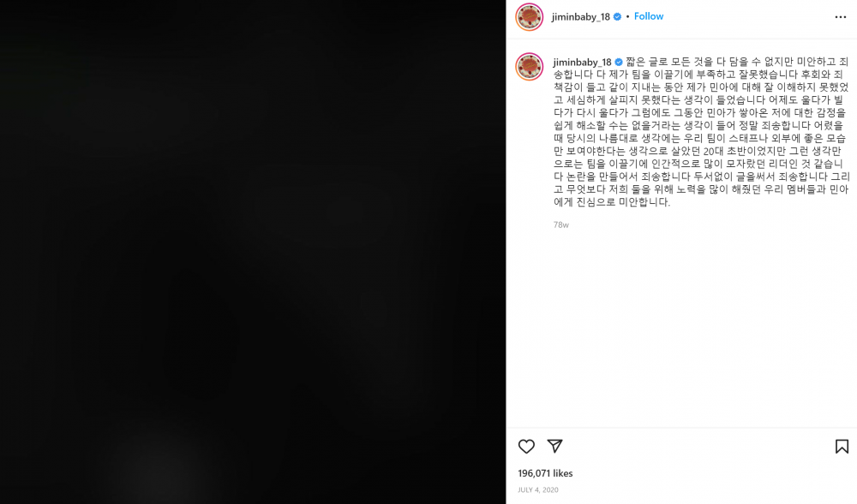Like the post with the heart icon
The width and height of the screenshot is (857, 504).
pos(526,446)
